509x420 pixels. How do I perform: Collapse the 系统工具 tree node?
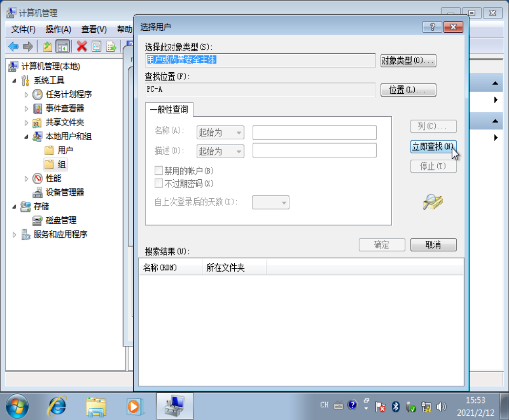pos(14,81)
